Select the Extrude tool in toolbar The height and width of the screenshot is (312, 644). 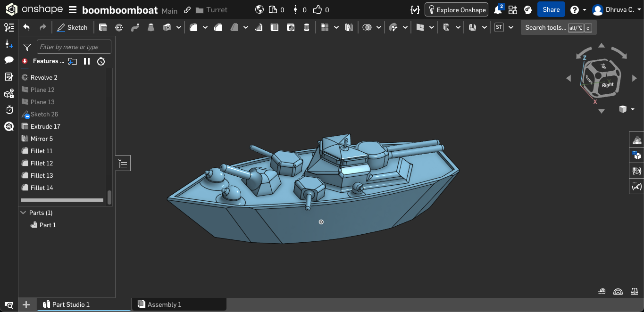[x=103, y=28]
